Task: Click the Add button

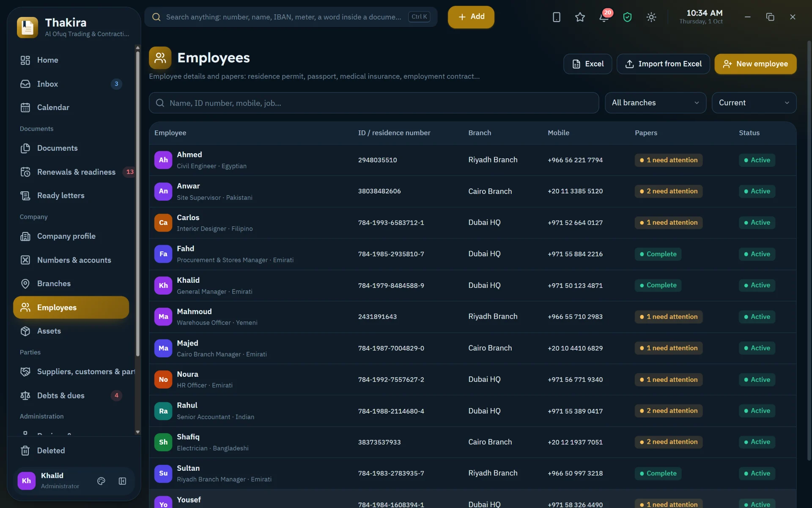Action: point(471,17)
